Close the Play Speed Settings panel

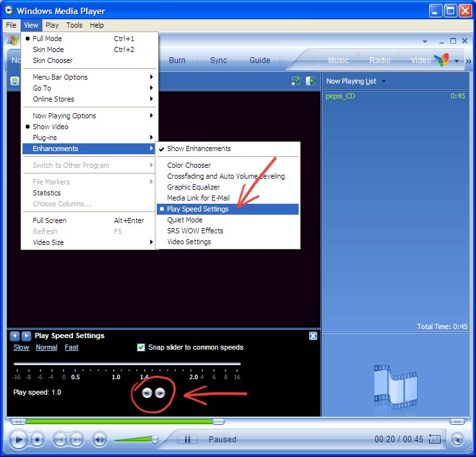[x=313, y=336]
